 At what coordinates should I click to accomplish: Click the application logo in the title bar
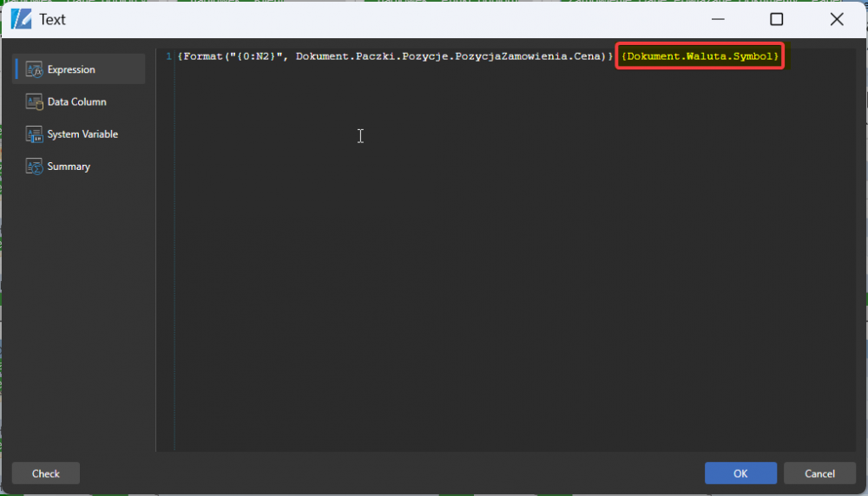coord(22,19)
